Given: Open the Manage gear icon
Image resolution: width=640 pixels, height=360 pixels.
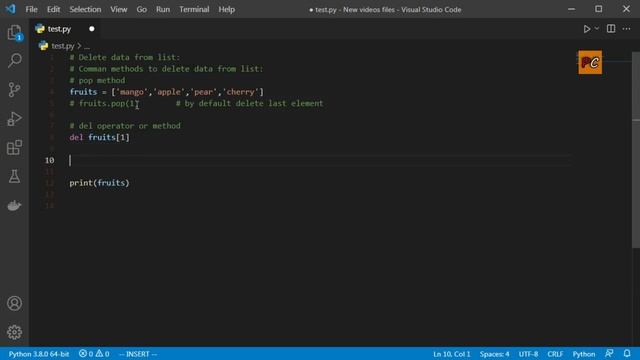Looking at the screenshot, I should click(14, 332).
